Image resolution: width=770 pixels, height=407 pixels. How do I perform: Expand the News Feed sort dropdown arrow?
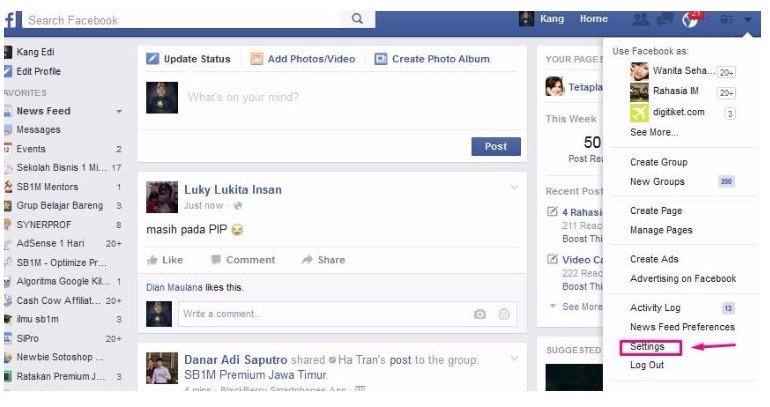point(119,111)
